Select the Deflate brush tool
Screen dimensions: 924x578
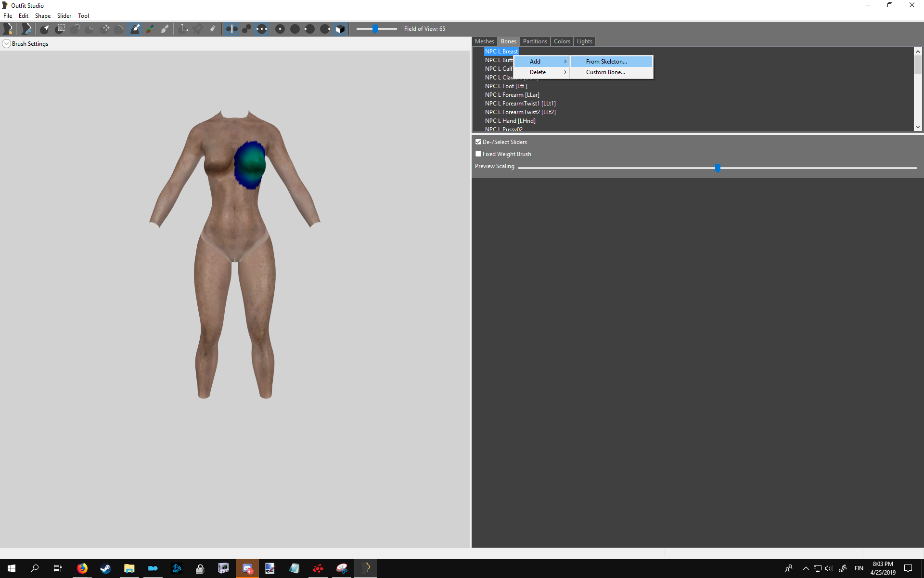pos(90,29)
